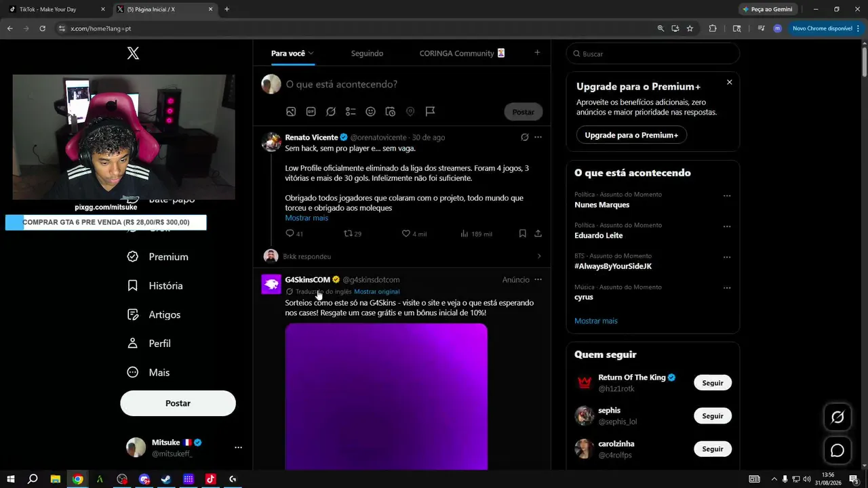The width and height of the screenshot is (868, 488).
Task: Show original text of G4Skins ad
Action: pos(376,291)
